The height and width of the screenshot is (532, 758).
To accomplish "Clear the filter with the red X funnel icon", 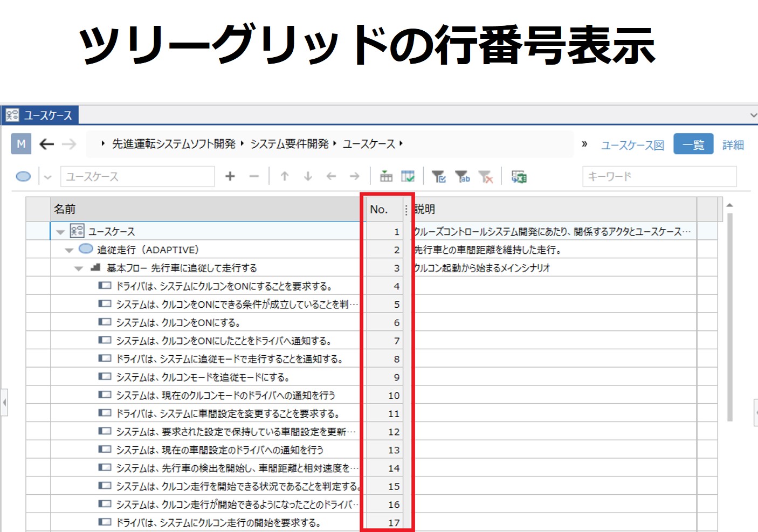I will point(485,176).
